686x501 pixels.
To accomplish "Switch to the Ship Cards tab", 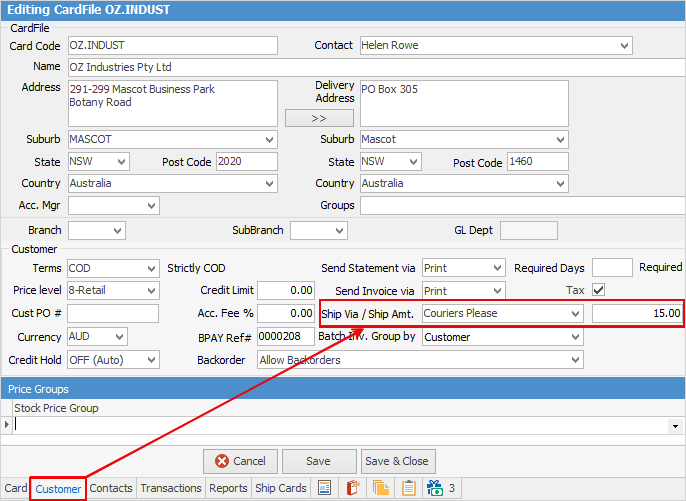I will pos(280,488).
